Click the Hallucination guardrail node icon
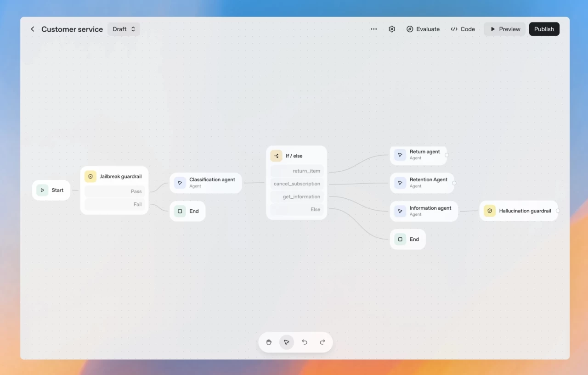 tap(488, 211)
